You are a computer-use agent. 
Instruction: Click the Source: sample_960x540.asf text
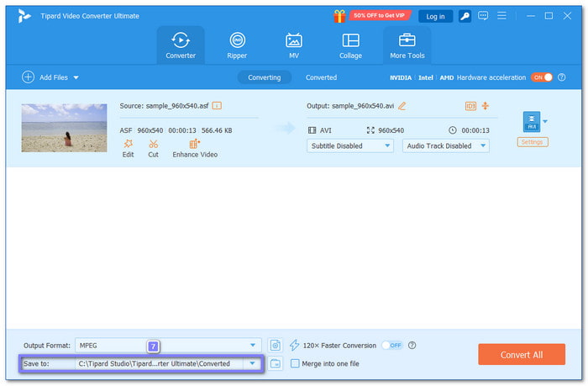[x=164, y=106]
